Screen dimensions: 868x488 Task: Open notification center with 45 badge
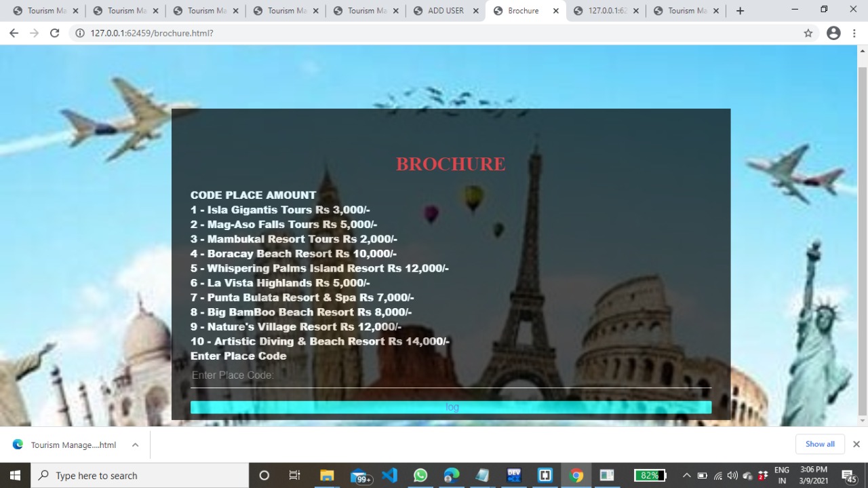[849, 476]
